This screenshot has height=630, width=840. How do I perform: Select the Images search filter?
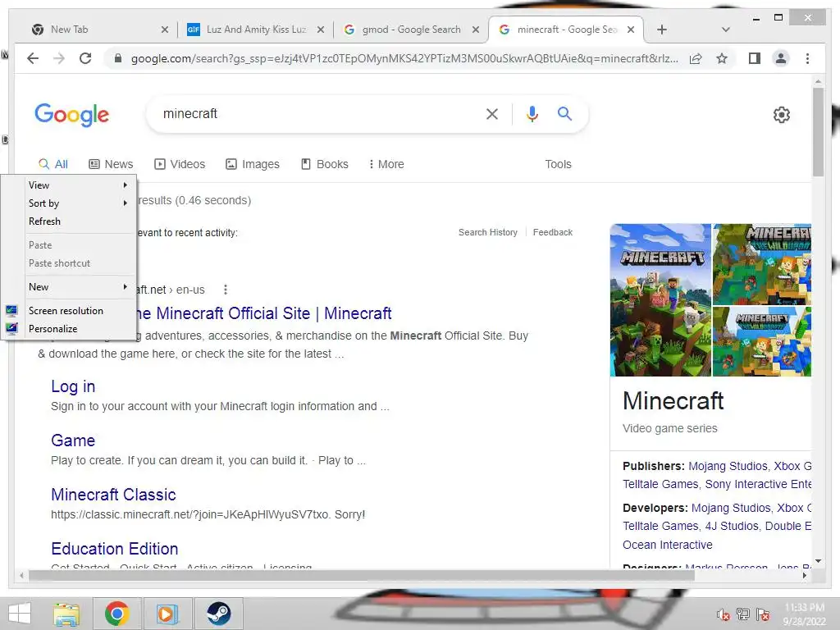coord(253,164)
